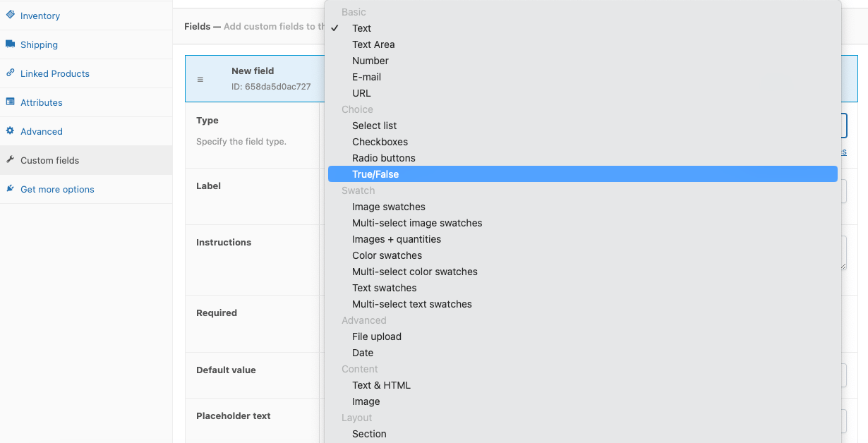Choose Checkboxes field type
This screenshot has width=868, height=443.
pos(583,142)
